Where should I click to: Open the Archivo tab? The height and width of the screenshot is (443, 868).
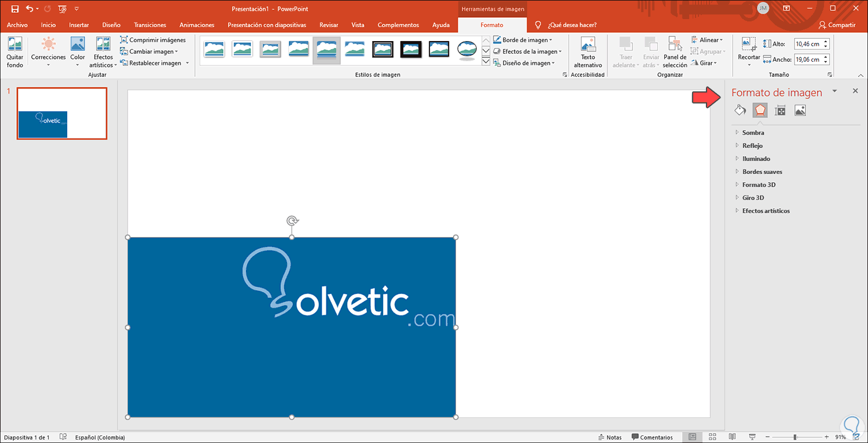(17, 25)
